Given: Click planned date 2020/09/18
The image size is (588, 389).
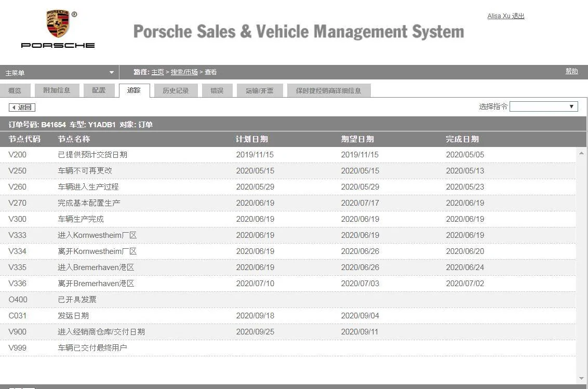Looking at the screenshot, I should 255,316.
